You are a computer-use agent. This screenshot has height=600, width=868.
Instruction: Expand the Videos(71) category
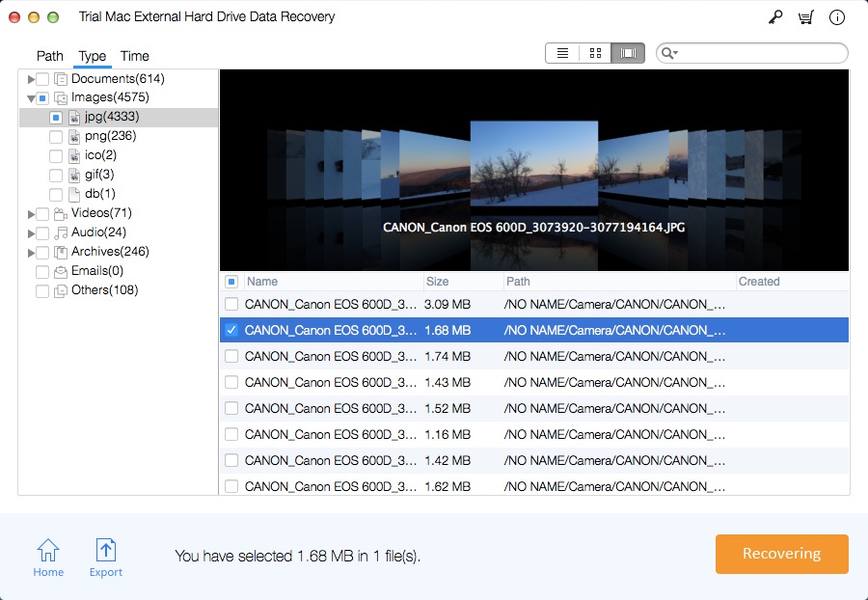pyautogui.click(x=31, y=213)
